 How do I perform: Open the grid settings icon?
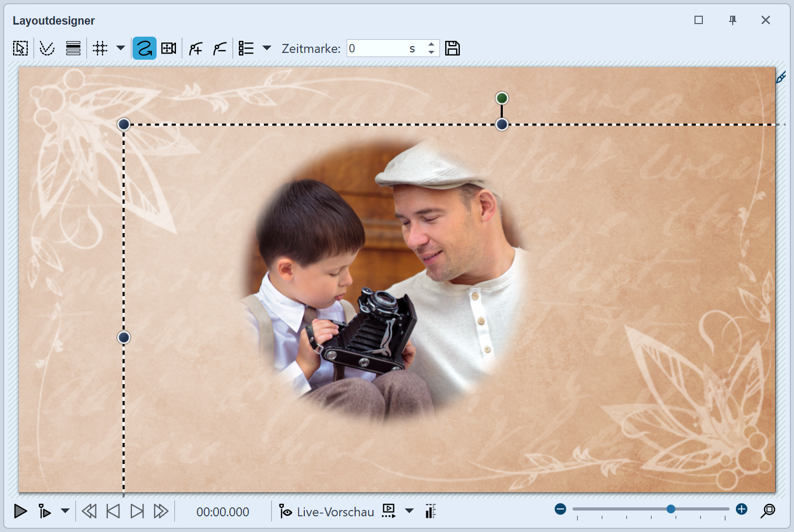[99, 48]
